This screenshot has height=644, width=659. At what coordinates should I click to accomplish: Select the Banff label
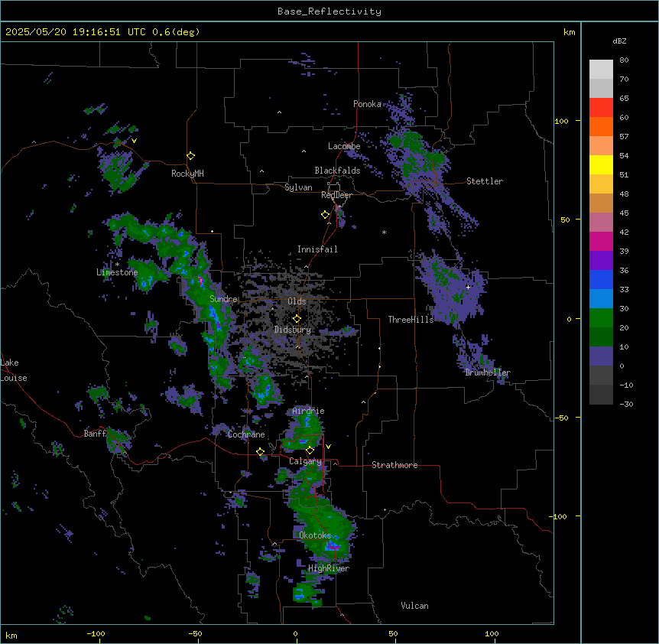[95, 434]
